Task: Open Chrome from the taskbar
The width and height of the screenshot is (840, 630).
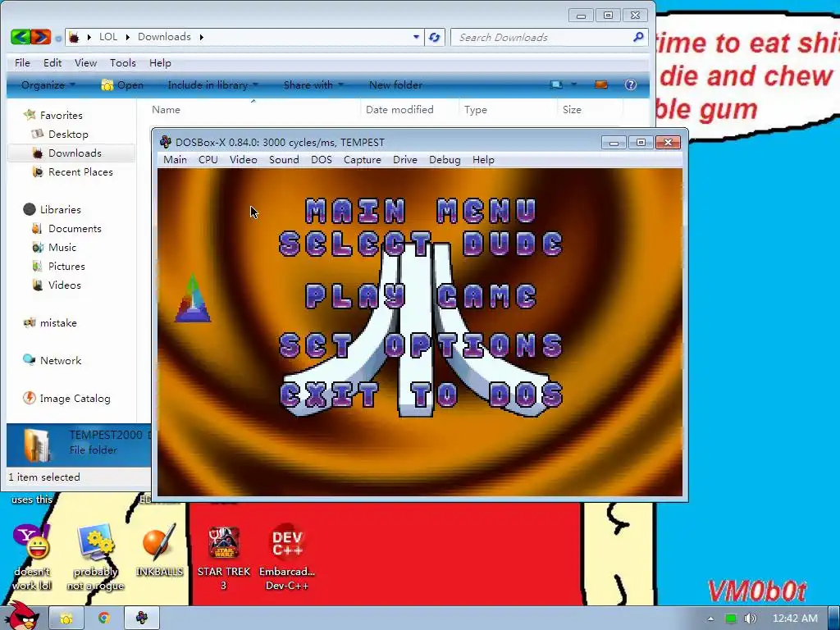Action: pos(104,619)
